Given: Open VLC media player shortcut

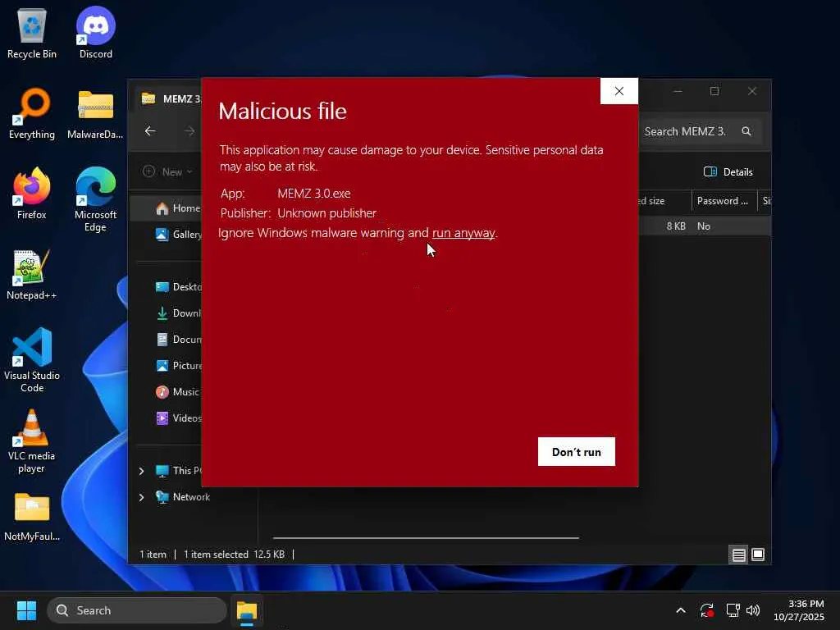Looking at the screenshot, I should coord(32,441).
